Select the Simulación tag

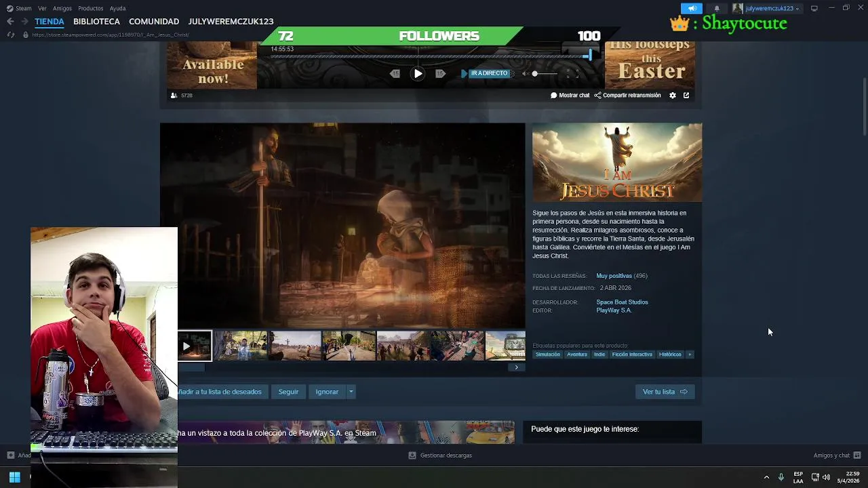pyautogui.click(x=548, y=354)
